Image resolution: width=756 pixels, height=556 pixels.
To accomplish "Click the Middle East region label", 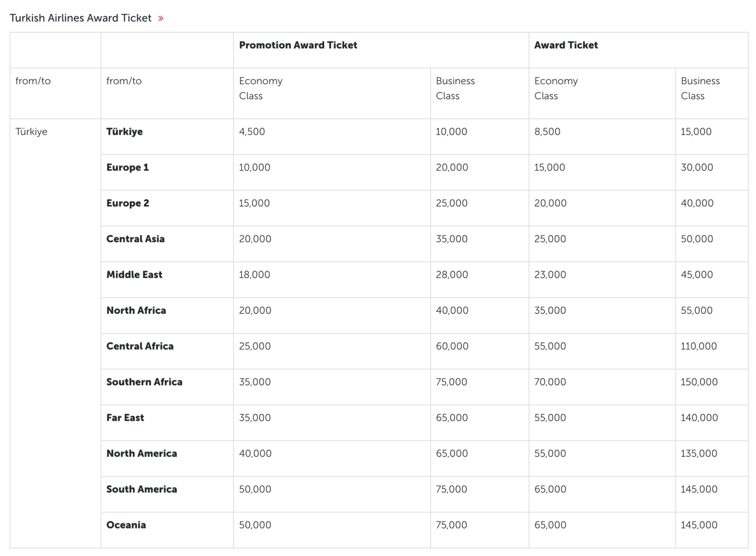I will (134, 274).
